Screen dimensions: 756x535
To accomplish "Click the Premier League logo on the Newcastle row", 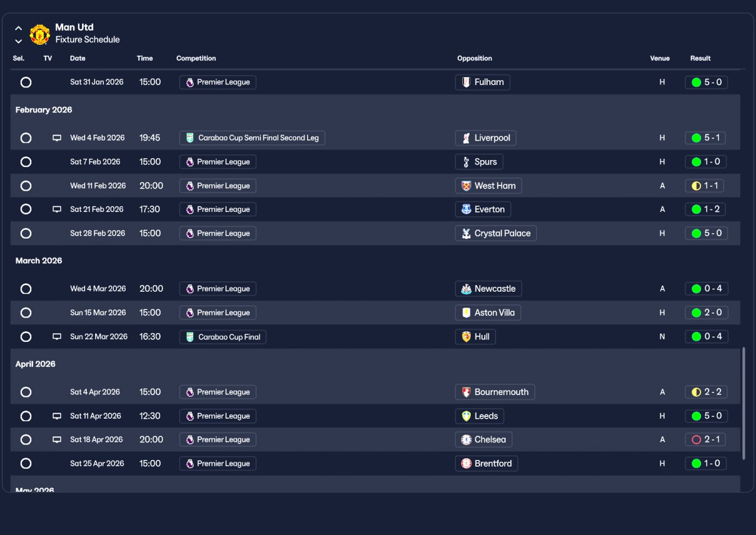I will (190, 289).
